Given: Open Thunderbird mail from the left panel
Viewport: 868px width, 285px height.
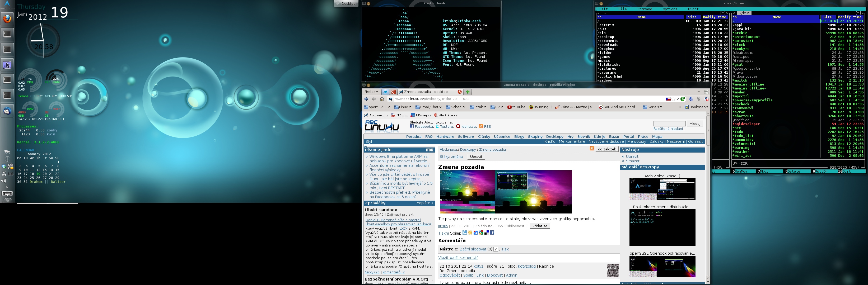Looking at the screenshot, I should coord(7,111).
